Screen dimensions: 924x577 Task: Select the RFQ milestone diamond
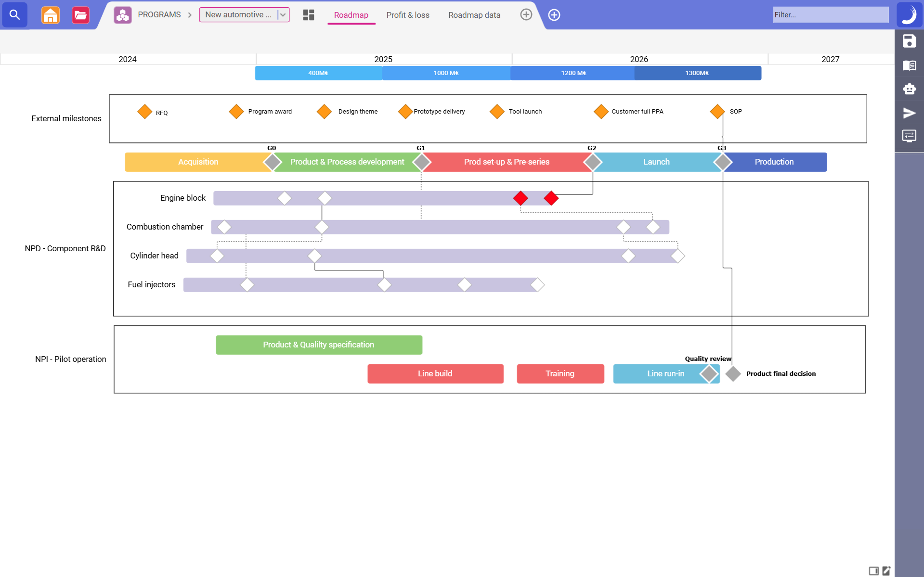pyautogui.click(x=144, y=112)
